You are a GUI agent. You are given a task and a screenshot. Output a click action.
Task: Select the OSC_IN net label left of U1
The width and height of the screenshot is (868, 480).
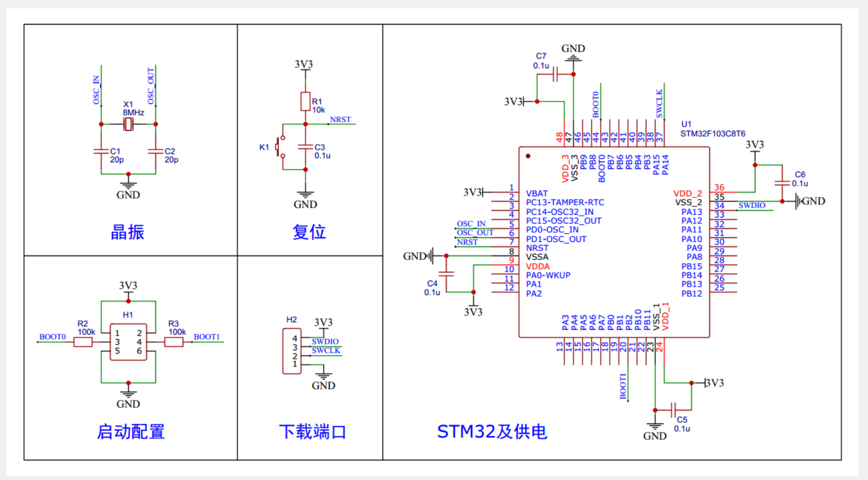[x=471, y=224]
